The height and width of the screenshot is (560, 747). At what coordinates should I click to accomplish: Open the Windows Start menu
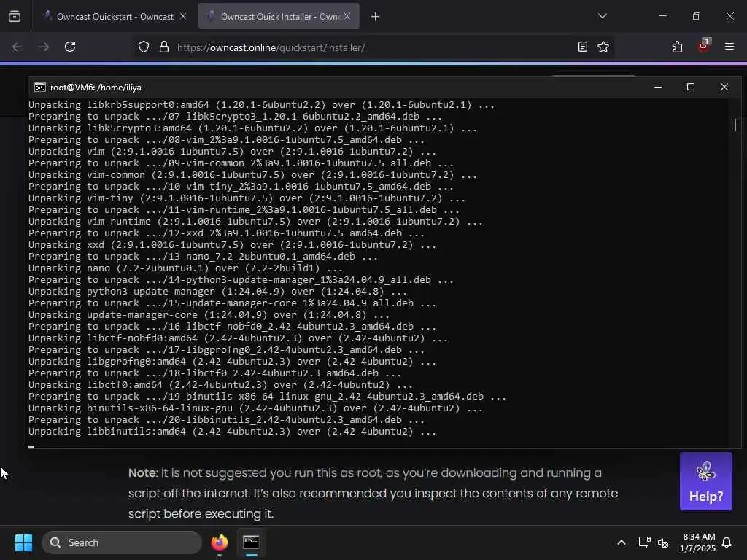pos(23,542)
